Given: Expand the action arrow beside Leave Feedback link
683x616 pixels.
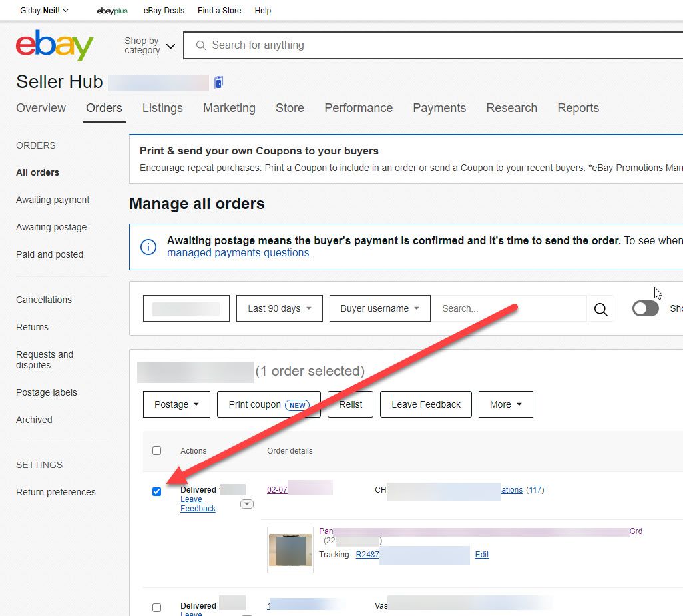Looking at the screenshot, I should (247, 504).
